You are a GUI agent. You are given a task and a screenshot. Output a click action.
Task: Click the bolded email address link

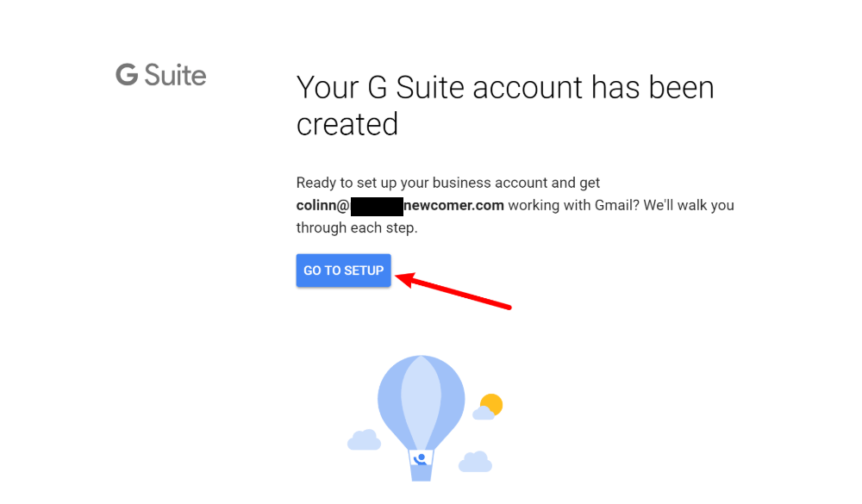pyautogui.click(x=399, y=205)
